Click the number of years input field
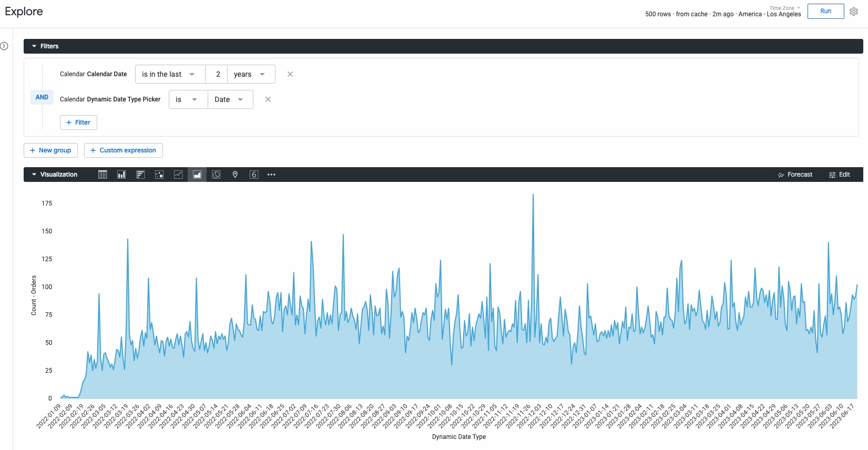The width and height of the screenshot is (868, 450). click(217, 74)
